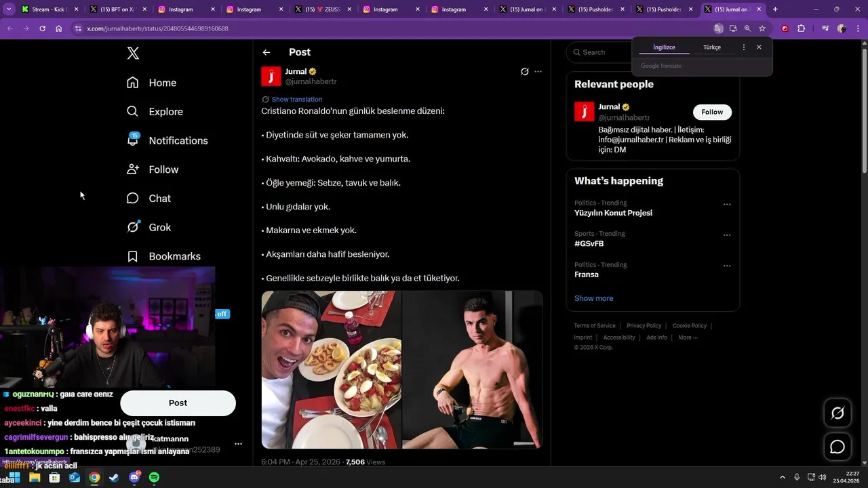Click the X logo in sidebar
The width and height of the screenshot is (868, 488).
click(133, 53)
